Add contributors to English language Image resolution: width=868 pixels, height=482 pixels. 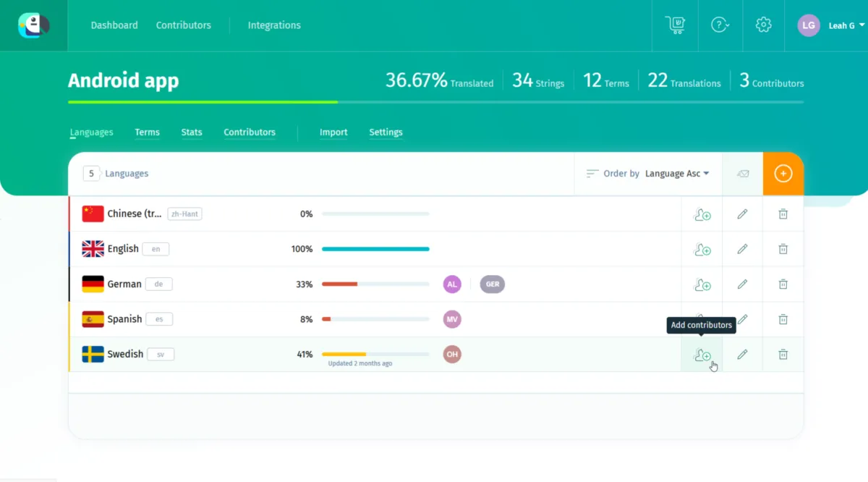pyautogui.click(x=702, y=250)
